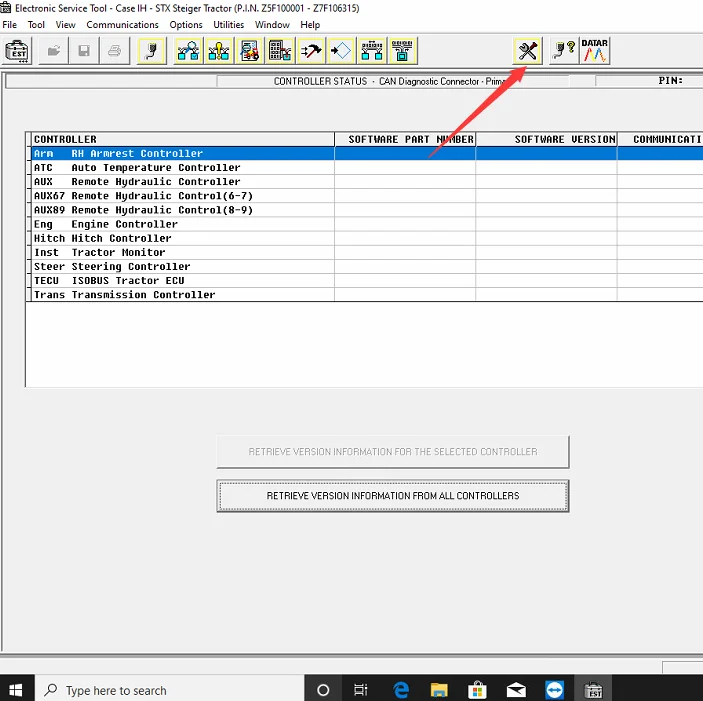The image size is (703, 701).
Task: Select the AUX89 Remote Hydraulic Control(8-9) row
Action: coord(367,210)
